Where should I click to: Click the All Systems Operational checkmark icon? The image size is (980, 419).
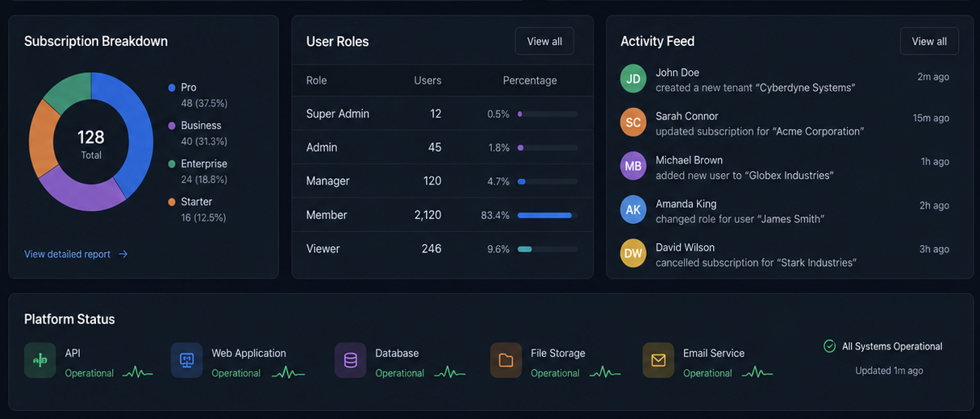pos(829,346)
